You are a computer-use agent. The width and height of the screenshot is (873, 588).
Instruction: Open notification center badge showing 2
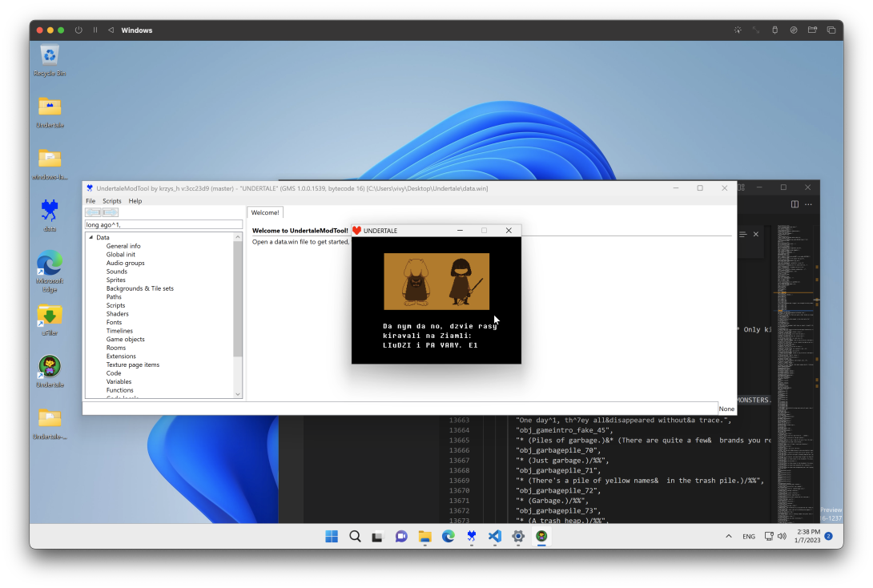pos(828,536)
